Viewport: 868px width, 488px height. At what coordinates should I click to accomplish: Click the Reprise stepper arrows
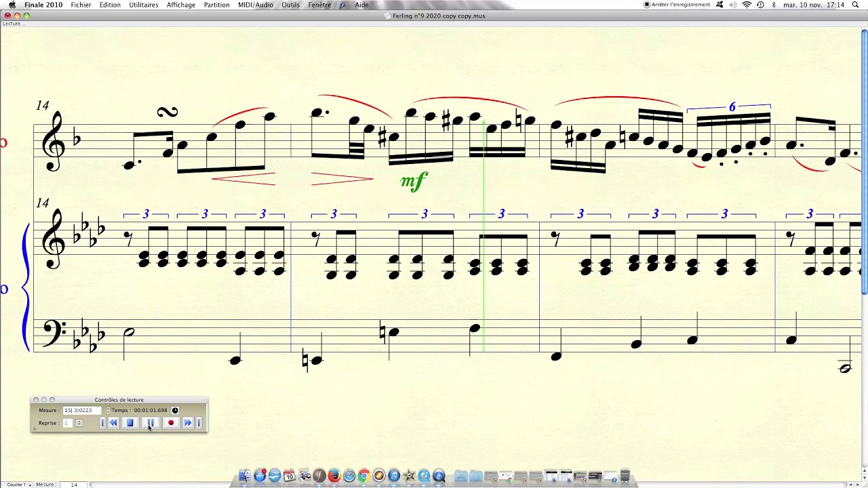(x=79, y=423)
